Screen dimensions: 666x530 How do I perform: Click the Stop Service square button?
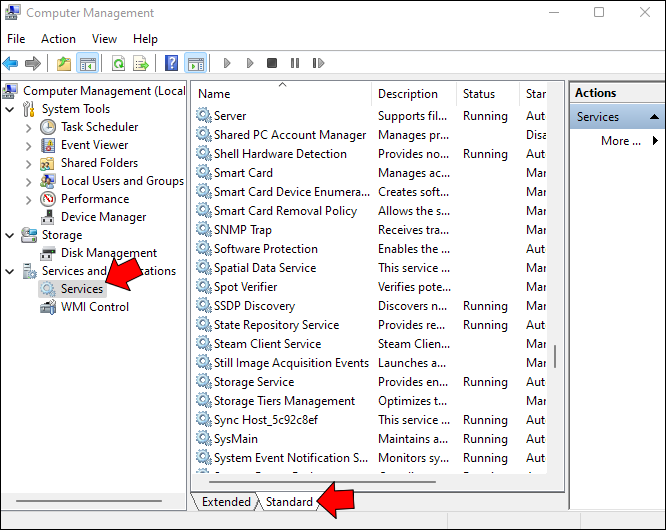pos(272,63)
